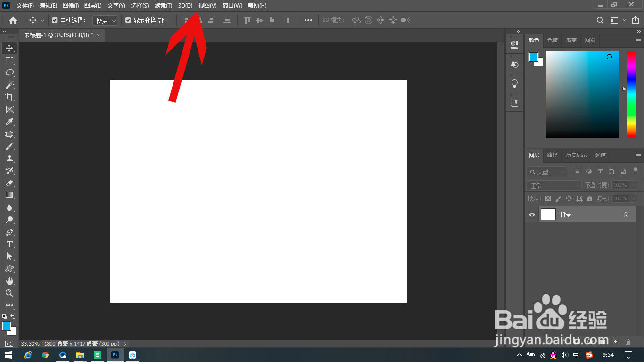Select the Path Selection tool
This screenshot has width=644, height=362.
click(9, 256)
